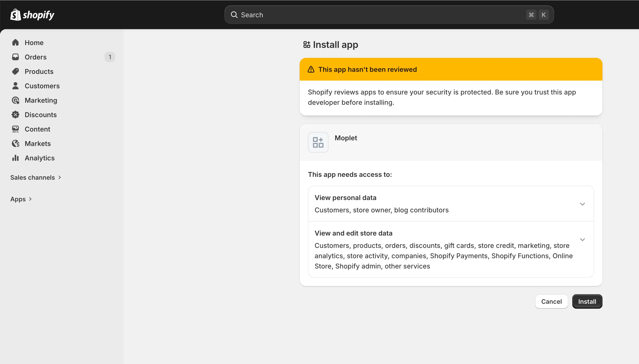Click the Install button

[587, 301]
